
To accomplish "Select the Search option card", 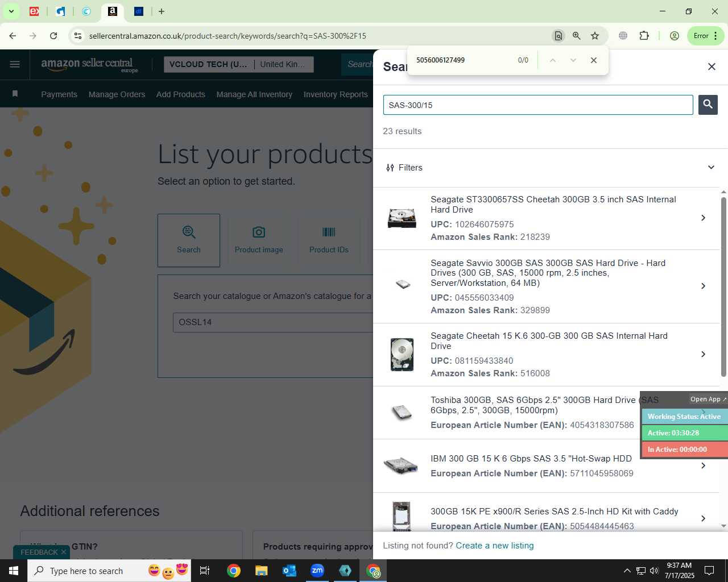I will coord(189,240).
